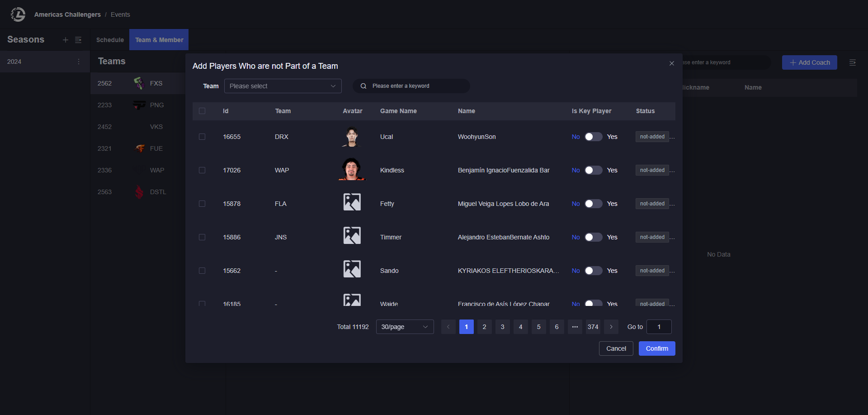Click the Go to page input
This screenshot has width=868, height=415.
[659, 327]
